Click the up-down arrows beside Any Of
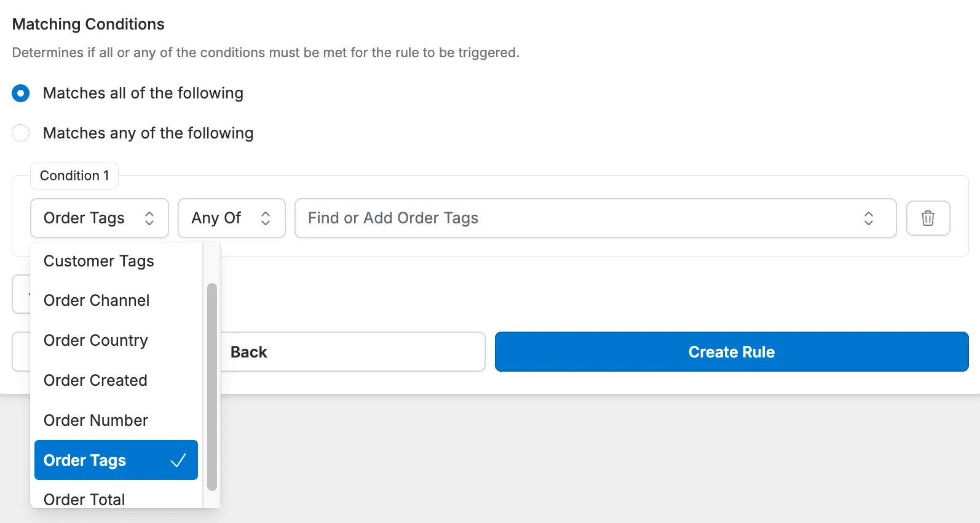The width and height of the screenshot is (980, 523). click(x=266, y=218)
